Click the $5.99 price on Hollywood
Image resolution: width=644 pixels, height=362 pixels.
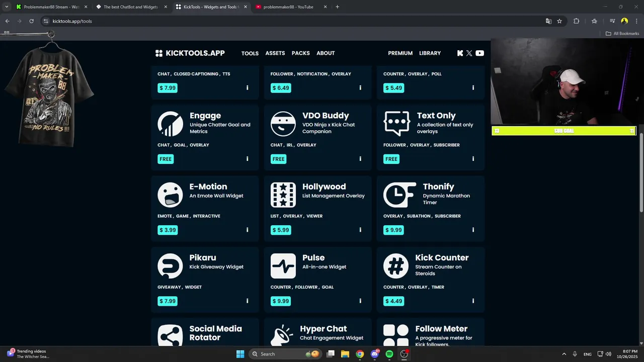pyautogui.click(x=281, y=230)
